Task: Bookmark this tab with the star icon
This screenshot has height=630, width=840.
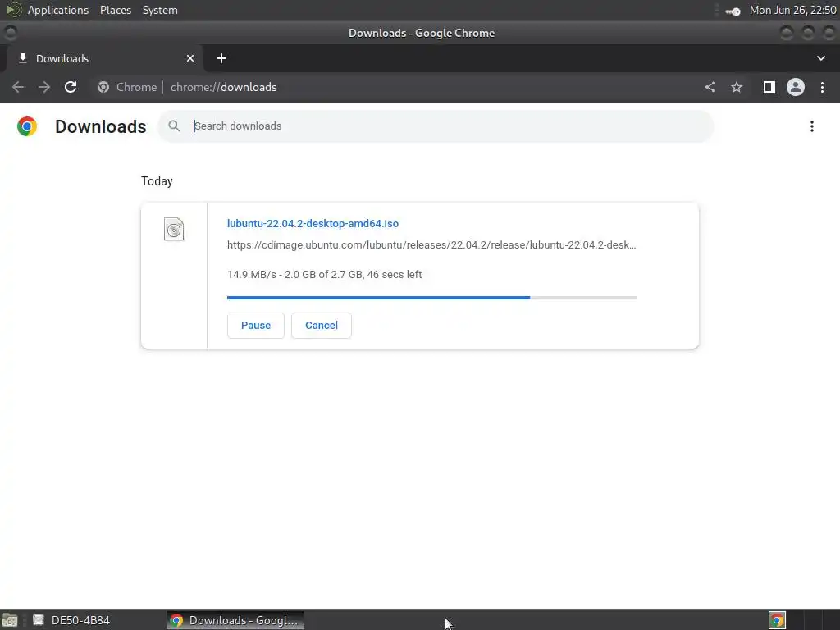Action: [x=737, y=87]
